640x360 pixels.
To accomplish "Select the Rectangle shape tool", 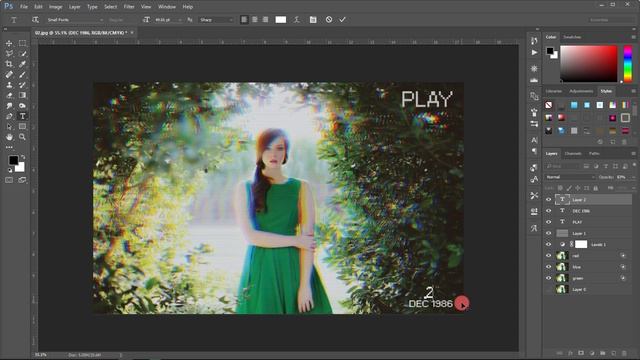I will pyautogui.click(x=22, y=127).
